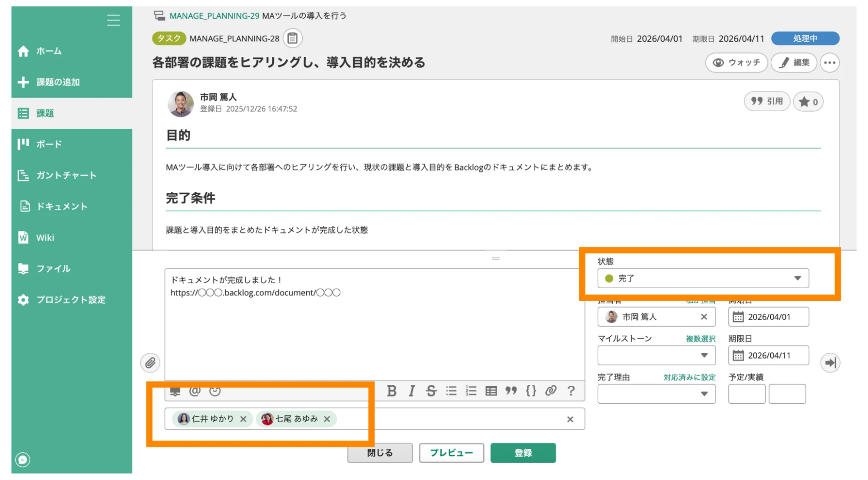The height and width of the screenshot is (480, 868).
Task: Open parent issue link MANAGE_PLANNING-29
Action: [x=214, y=16]
